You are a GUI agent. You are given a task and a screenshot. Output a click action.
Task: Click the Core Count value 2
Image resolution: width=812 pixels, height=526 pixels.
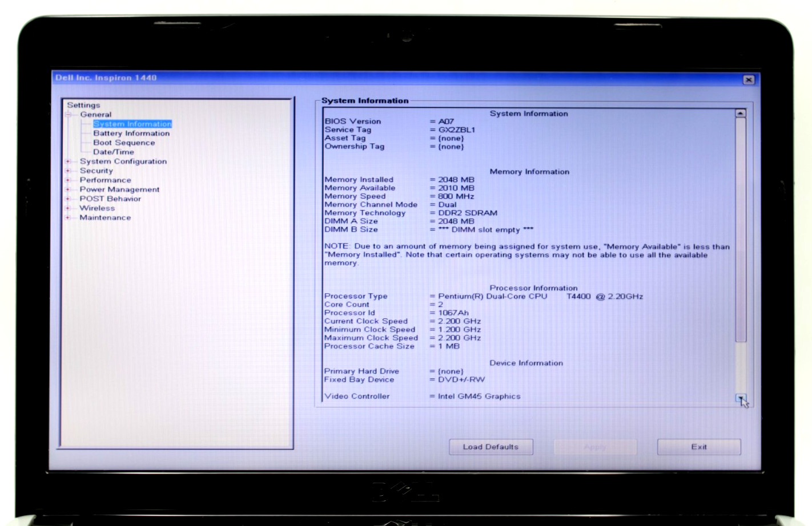440,305
